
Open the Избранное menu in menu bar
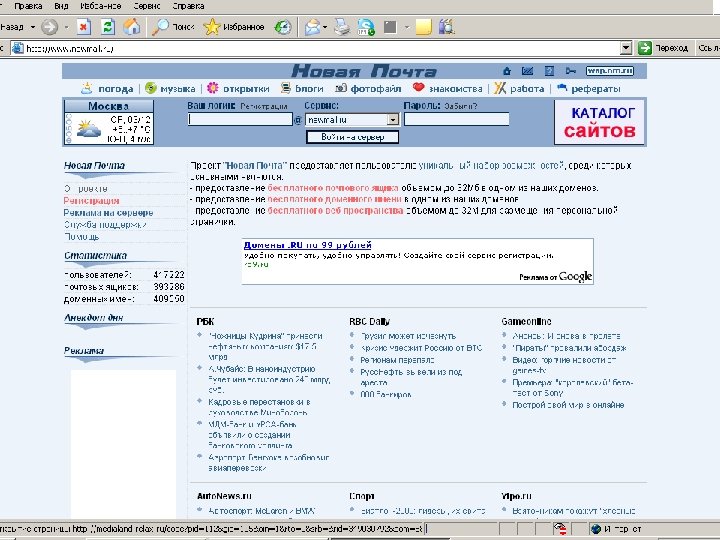click(x=100, y=6)
